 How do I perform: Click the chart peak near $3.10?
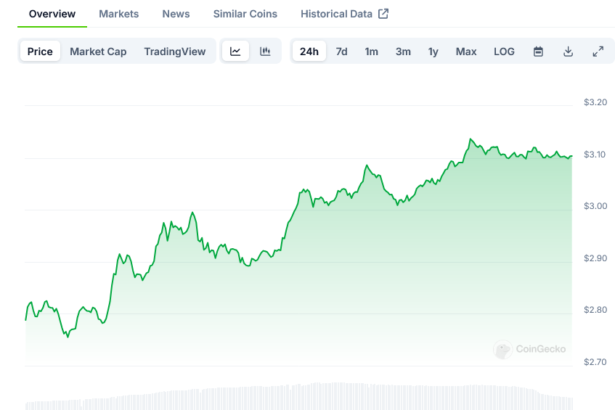pos(469,140)
